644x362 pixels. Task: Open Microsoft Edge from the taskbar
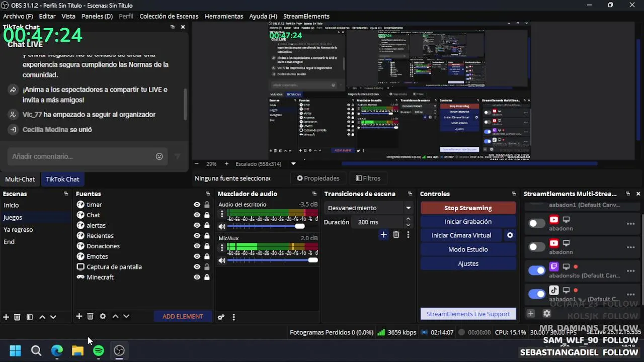pyautogui.click(x=57, y=350)
